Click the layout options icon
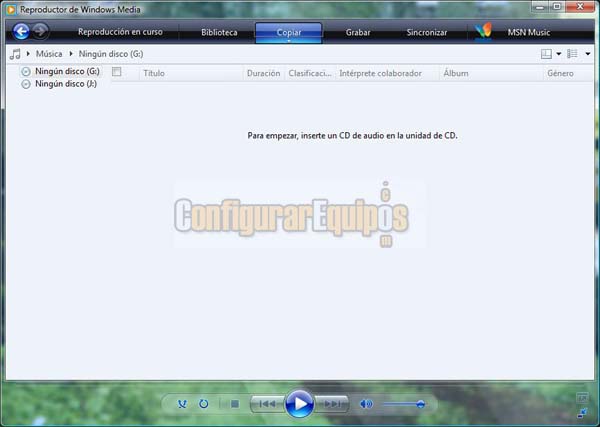Image resolution: width=600 pixels, height=427 pixels. [x=546, y=54]
